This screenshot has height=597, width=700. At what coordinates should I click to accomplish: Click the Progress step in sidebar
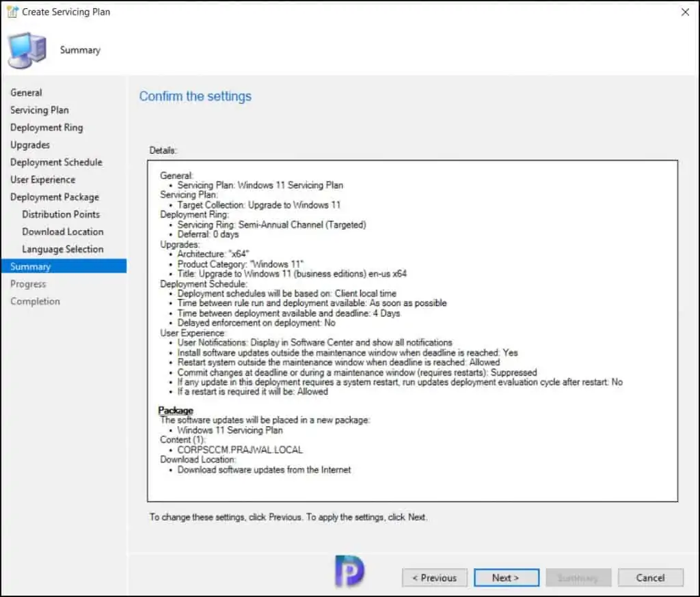28,283
